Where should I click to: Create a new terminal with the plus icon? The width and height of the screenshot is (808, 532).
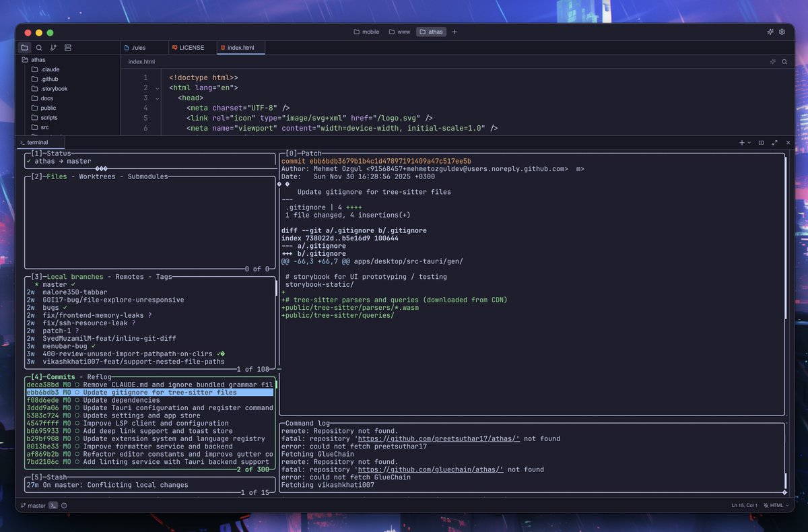click(x=742, y=143)
